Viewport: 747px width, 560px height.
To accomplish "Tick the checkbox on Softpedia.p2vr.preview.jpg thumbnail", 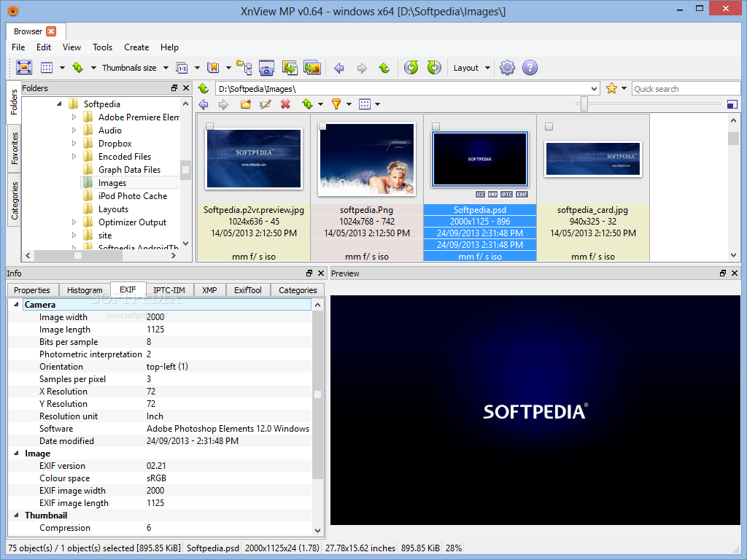I will coord(209,126).
